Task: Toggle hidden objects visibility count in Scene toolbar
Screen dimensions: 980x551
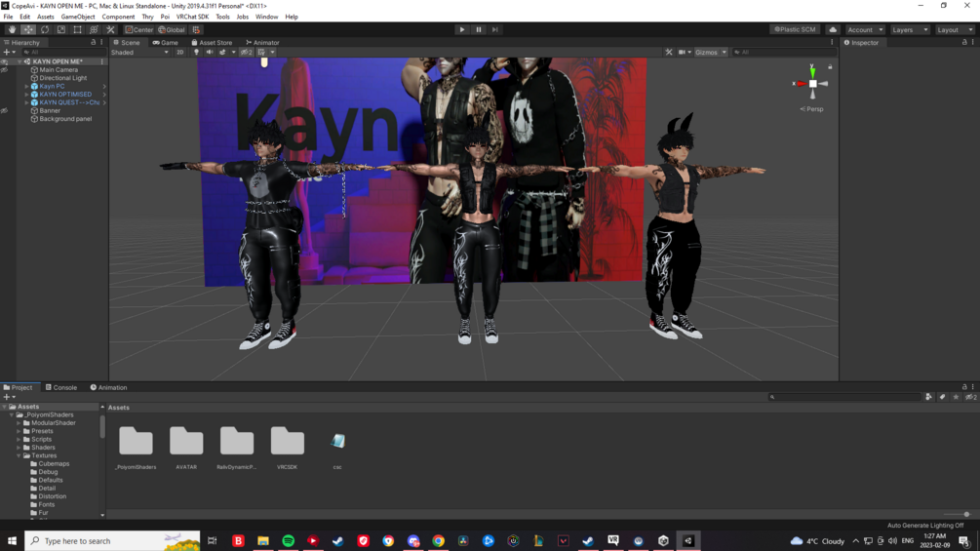Action: coord(247,53)
